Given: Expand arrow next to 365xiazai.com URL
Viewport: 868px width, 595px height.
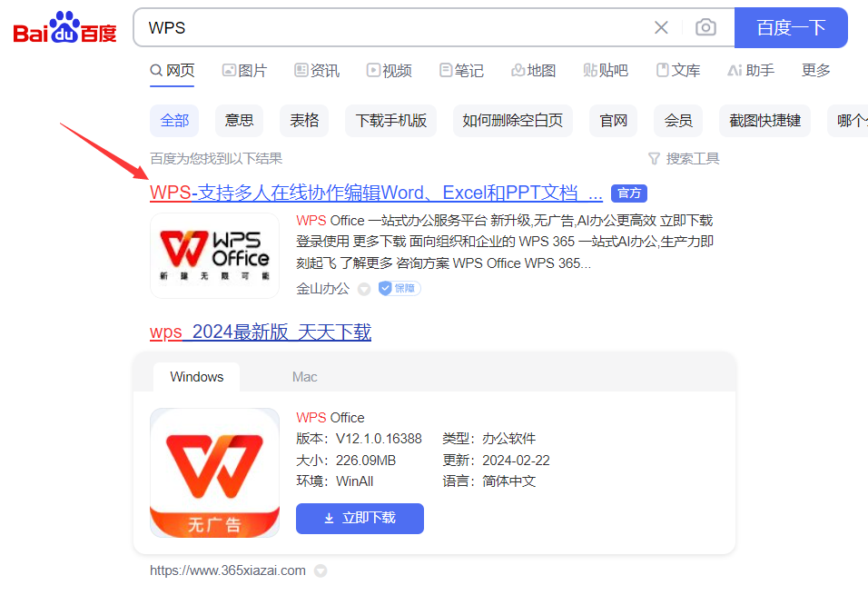Looking at the screenshot, I should 321,571.
